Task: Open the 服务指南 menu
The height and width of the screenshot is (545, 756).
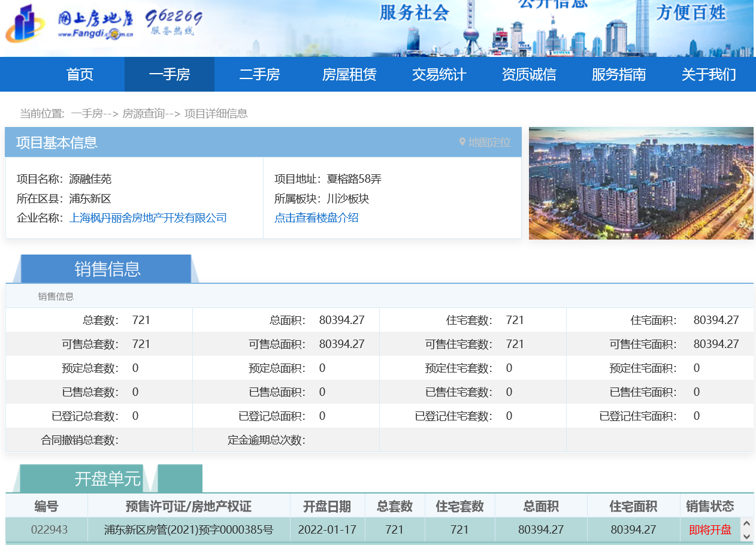Action: (x=619, y=75)
